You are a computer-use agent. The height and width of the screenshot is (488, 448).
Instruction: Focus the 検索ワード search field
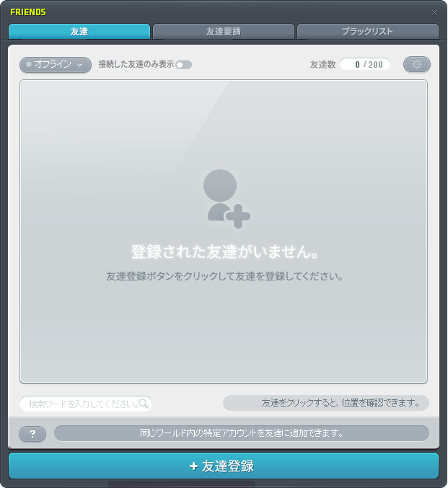click(x=79, y=404)
